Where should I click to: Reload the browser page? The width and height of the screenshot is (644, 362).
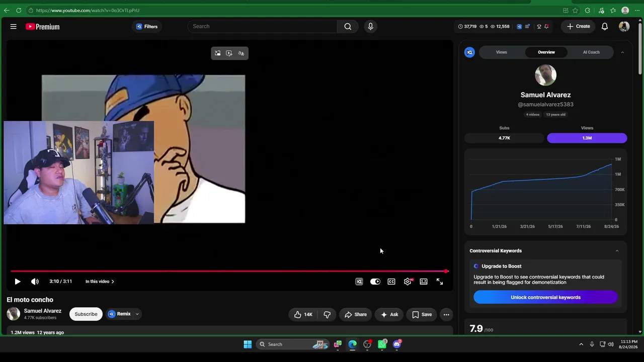point(19,10)
